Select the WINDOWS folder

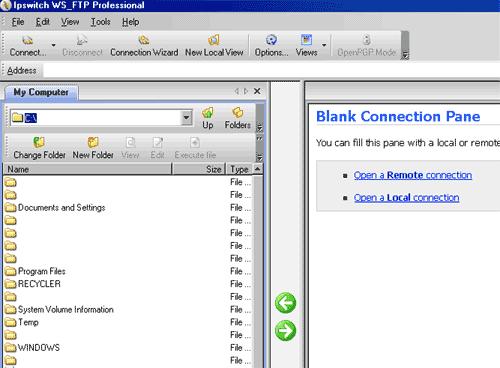39,348
